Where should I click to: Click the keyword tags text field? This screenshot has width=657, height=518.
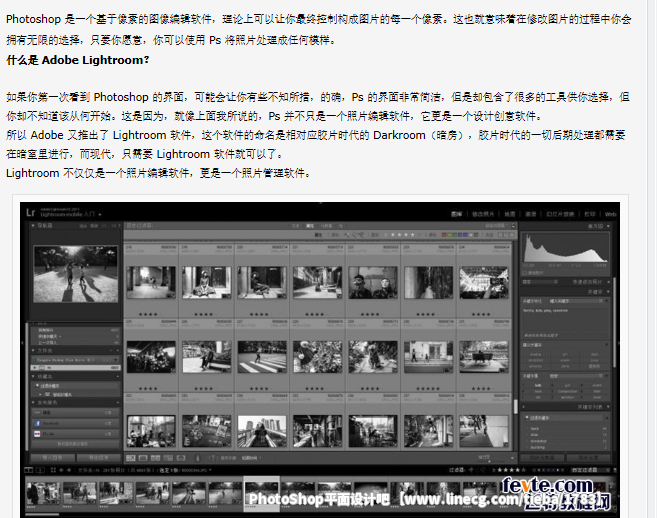[565, 319]
